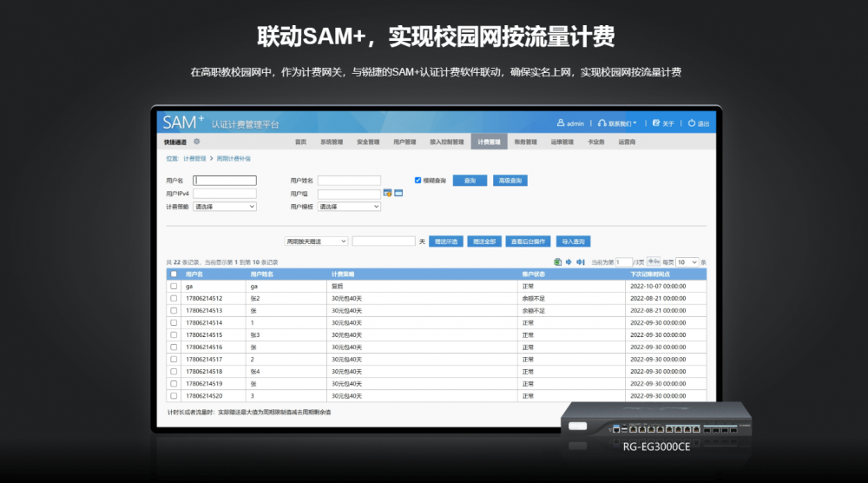Image resolution: width=868 pixels, height=483 pixels.
Task: Open the 周期按天赠送 dropdown
Action: click(x=316, y=241)
